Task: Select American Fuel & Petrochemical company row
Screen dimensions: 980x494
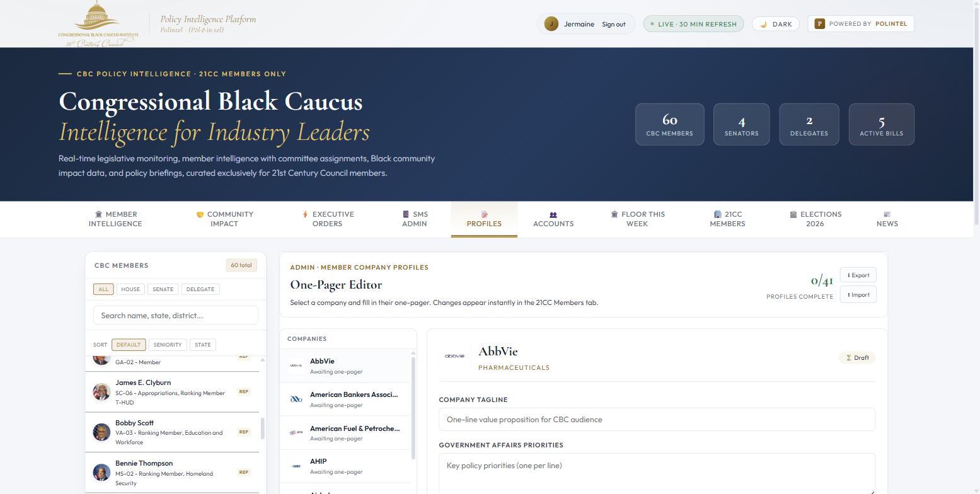Action: pyautogui.click(x=345, y=433)
